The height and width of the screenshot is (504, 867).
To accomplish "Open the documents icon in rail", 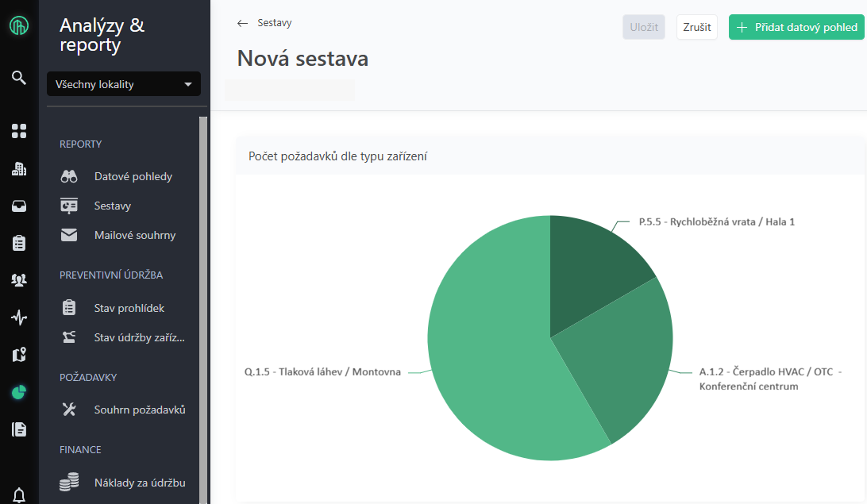I will tap(19, 429).
